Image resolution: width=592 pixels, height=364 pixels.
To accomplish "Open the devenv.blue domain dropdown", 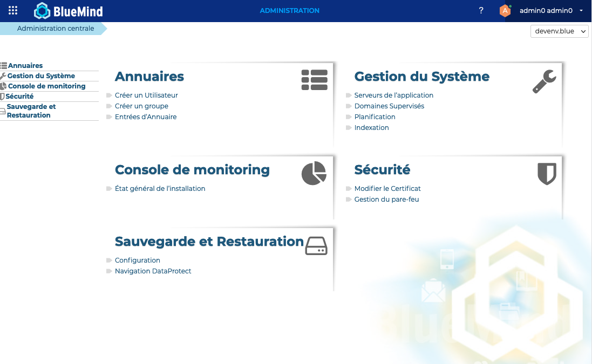I will [559, 31].
